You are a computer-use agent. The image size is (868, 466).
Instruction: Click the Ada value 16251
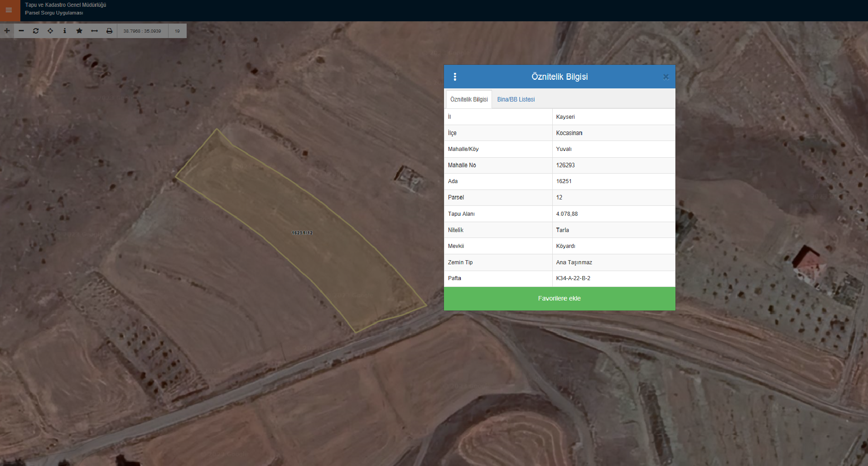point(613,181)
